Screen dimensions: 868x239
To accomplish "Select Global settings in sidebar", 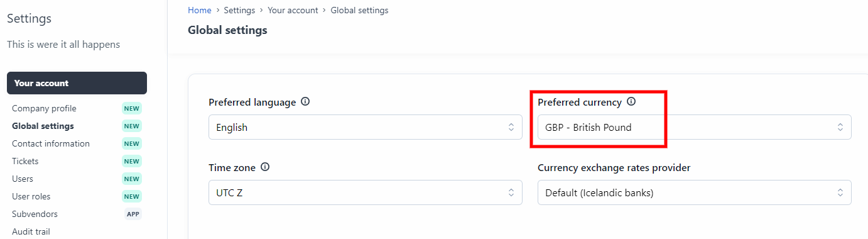I will pos(43,126).
